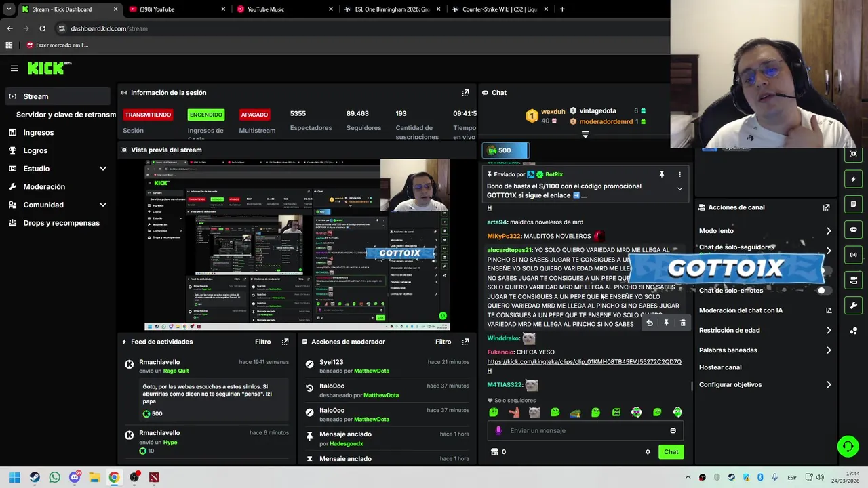868x488 pixels.
Task: Click the stream preview thumbnail
Action: pyautogui.click(x=297, y=245)
